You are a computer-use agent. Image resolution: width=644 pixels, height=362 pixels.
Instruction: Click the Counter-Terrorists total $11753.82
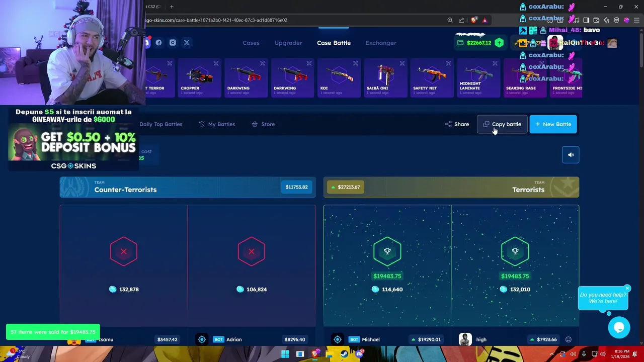pyautogui.click(x=296, y=187)
